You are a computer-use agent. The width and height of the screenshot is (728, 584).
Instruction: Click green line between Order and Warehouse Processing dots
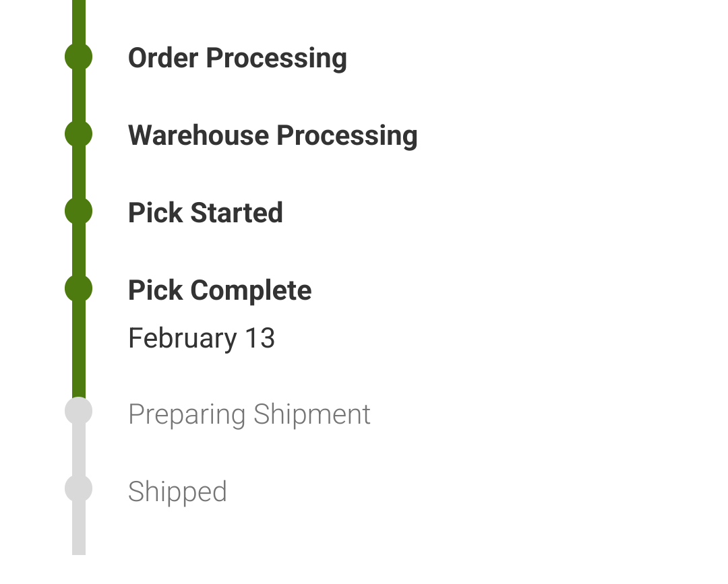78,95
